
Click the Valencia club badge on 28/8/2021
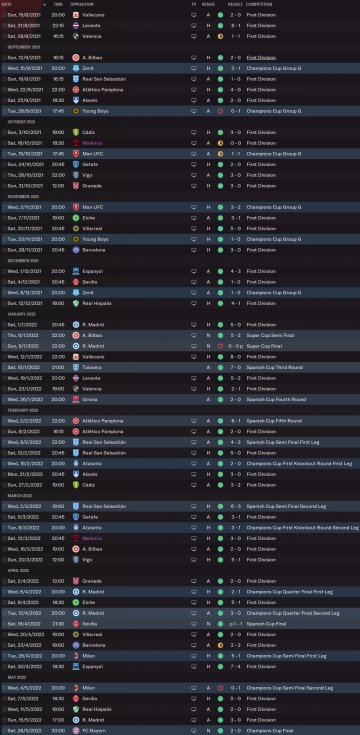point(75,36)
